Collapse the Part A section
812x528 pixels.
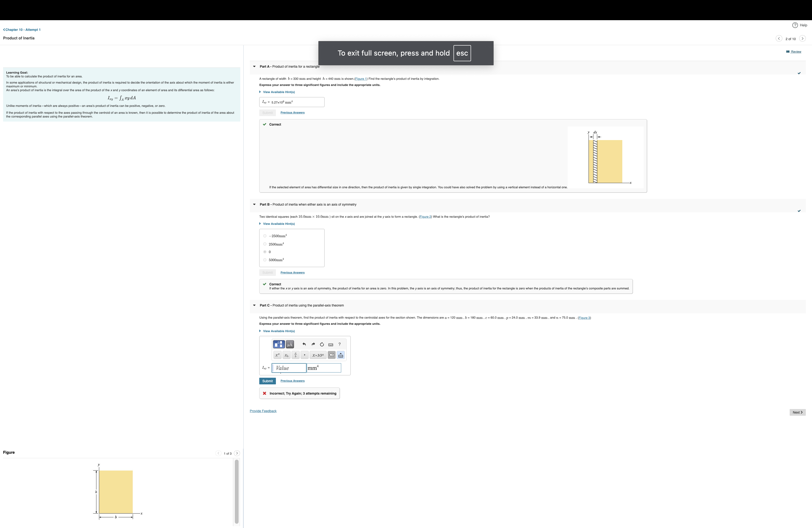click(x=254, y=66)
